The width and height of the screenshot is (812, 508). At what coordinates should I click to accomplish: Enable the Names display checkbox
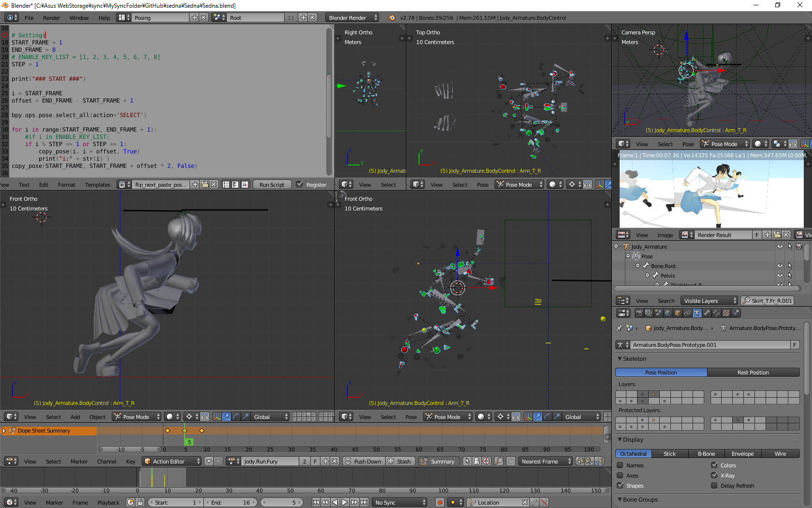click(x=620, y=465)
